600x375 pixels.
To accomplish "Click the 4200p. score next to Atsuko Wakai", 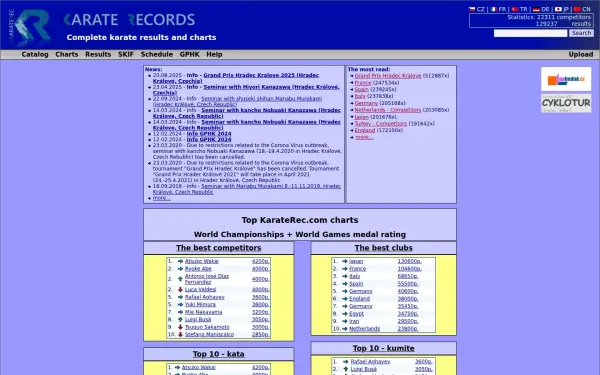I will point(261,261).
